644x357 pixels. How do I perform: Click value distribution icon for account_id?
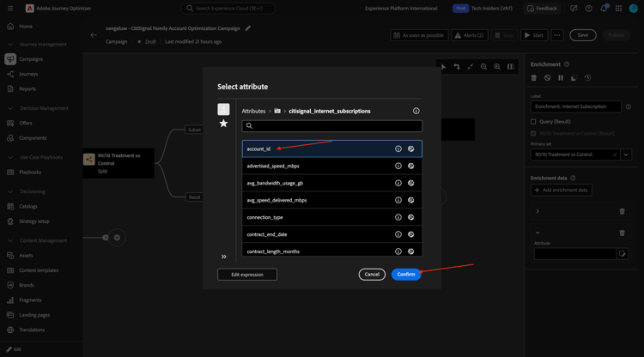[410, 149]
